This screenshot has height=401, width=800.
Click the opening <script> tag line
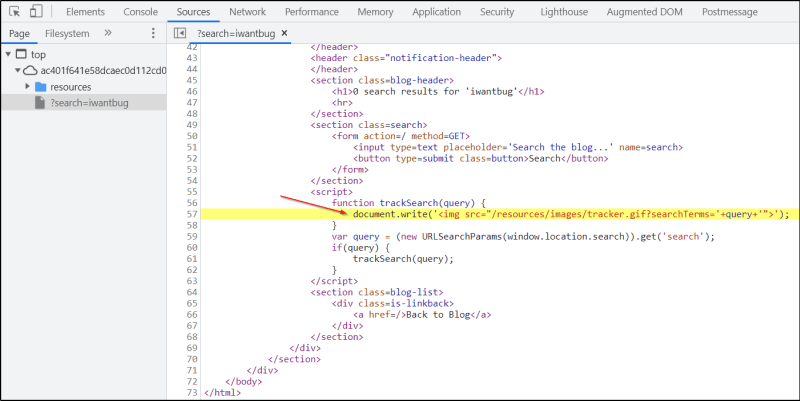click(332, 192)
